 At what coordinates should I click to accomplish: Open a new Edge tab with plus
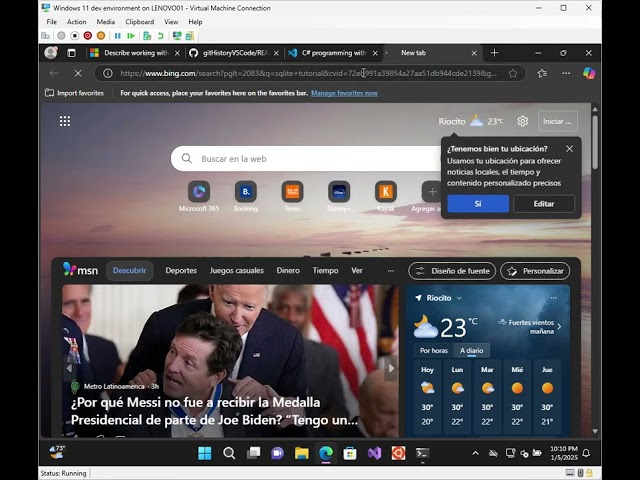tap(494, 53)
